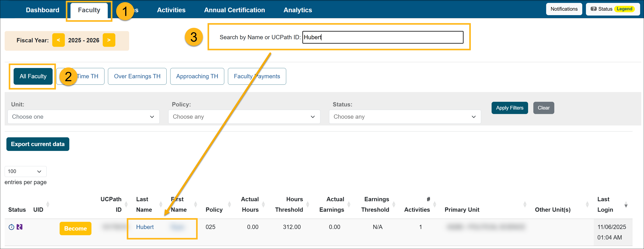Image resolution: width=644 pixels, height=249 pixels.
Task: Open the entries per page dropdown
Action: point(25,171)
